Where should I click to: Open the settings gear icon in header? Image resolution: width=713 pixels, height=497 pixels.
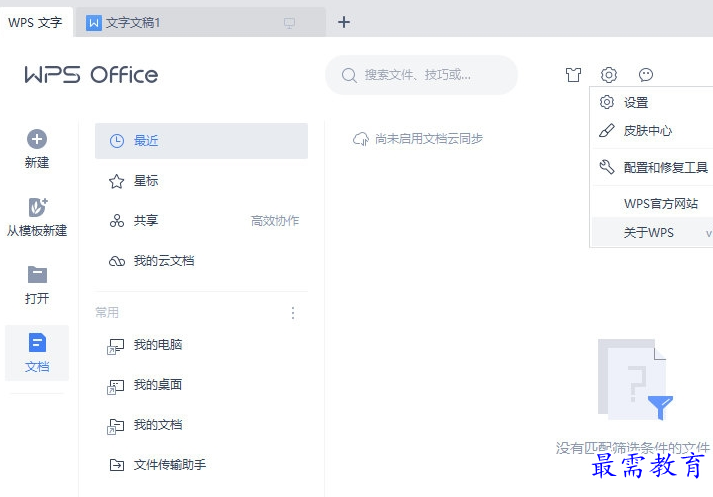click(x=609, y=75)
